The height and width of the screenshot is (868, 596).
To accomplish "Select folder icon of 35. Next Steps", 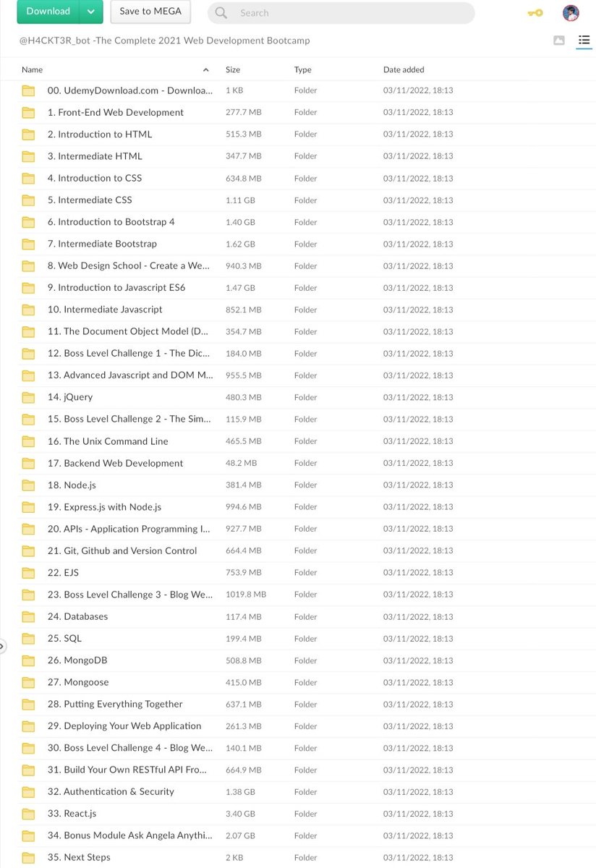I will 28,857.
